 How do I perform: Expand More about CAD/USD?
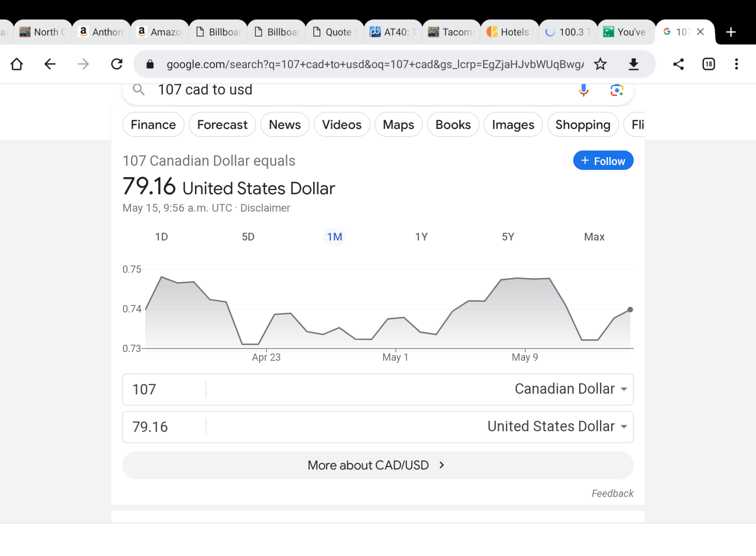coord(377,465)
